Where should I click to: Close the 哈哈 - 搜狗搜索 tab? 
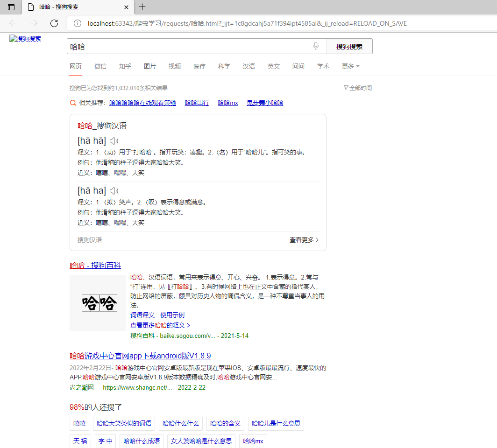(x=126, y=7)
